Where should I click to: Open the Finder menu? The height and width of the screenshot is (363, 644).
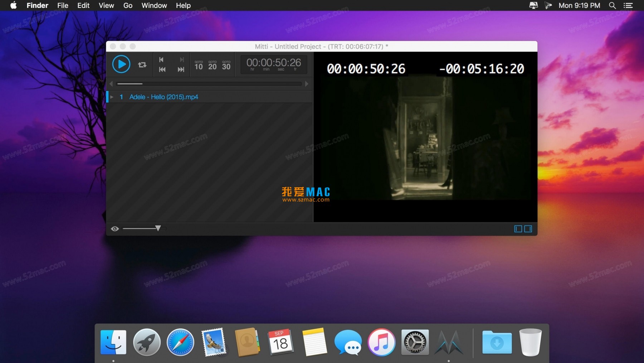[37, 5]
